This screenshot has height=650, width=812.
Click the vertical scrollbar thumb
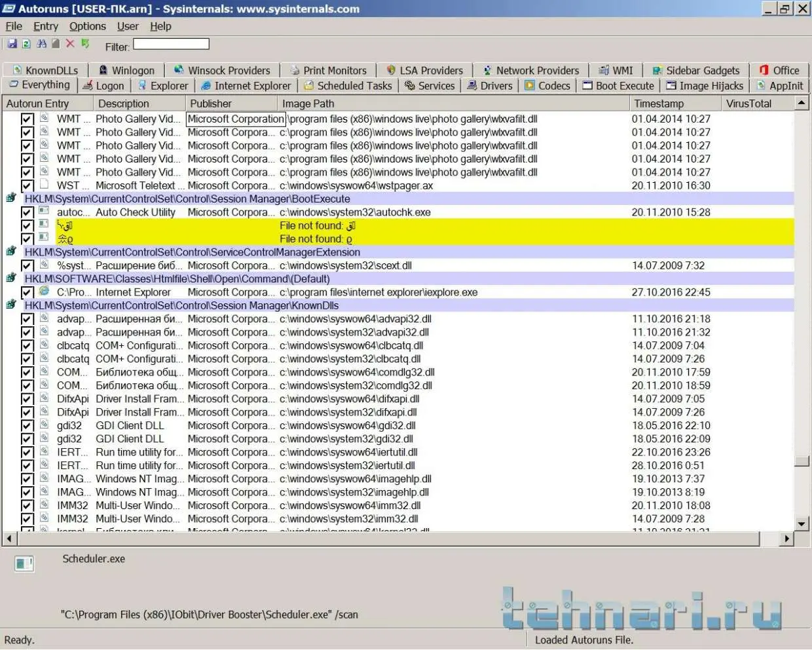(x=802, y=461)
